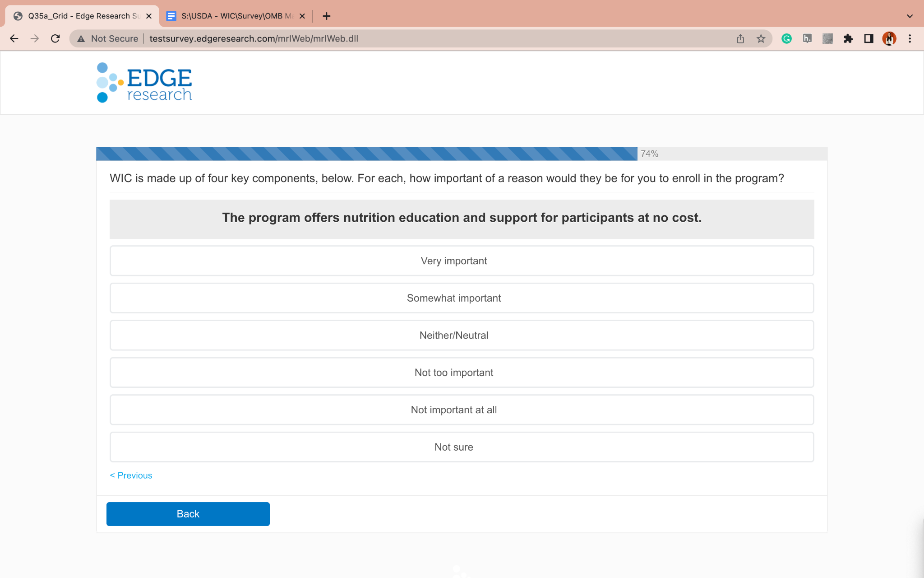Screen dimensions: 924x578
Task: Follow the < Previous link
Action: click(131, 475)
